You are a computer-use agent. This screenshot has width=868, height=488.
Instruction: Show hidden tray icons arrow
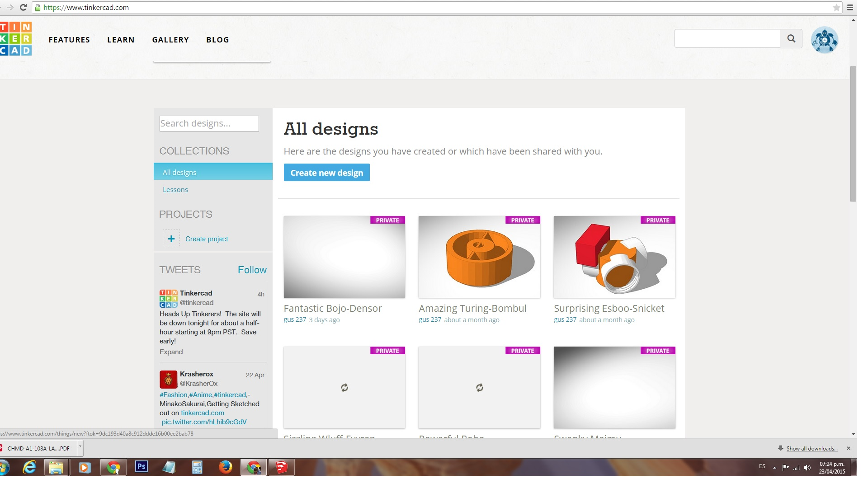pos(774,468)
